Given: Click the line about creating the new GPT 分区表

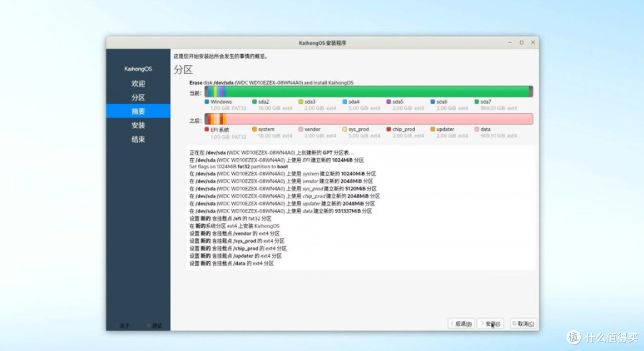Looking at the screenshot, I should coord(271,152).
